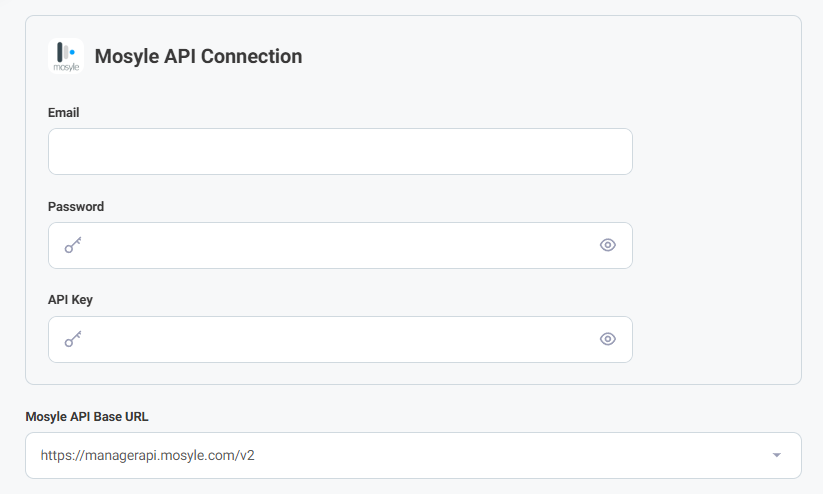This screenshot has height=494, width=823.
Task: Expand the Mosyle API Base URL dropdown arrow
Action: click(777, 455)
